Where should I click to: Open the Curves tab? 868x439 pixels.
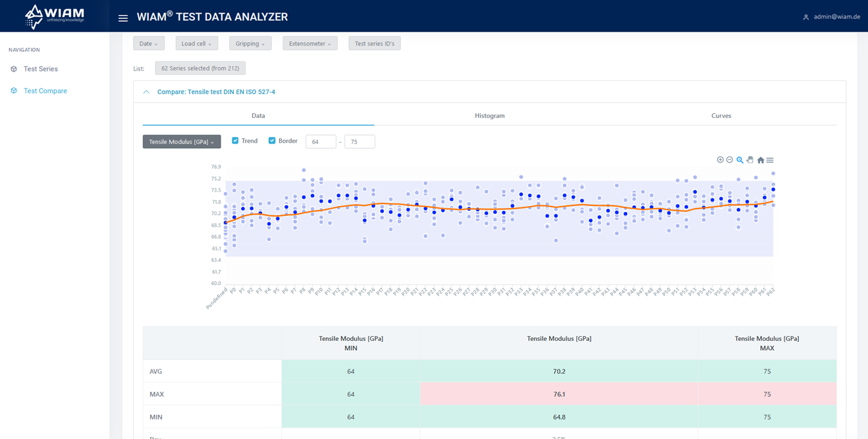[x=721, y=116]
